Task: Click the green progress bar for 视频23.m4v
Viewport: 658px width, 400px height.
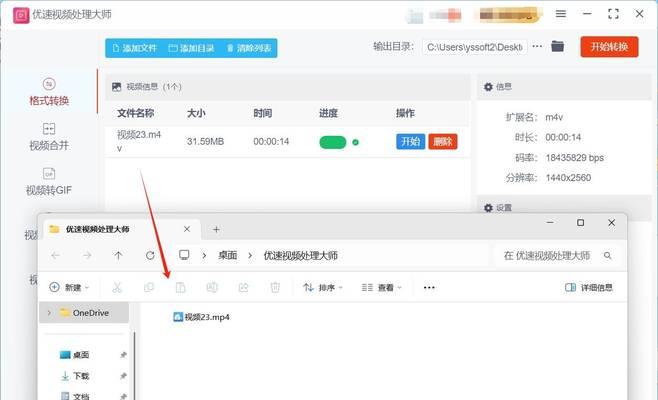Action: point(333,142)
